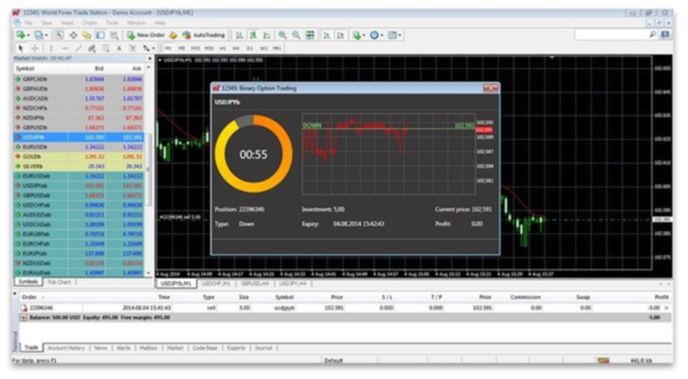Switch to the Account History tab

click(x=66, y=348)
